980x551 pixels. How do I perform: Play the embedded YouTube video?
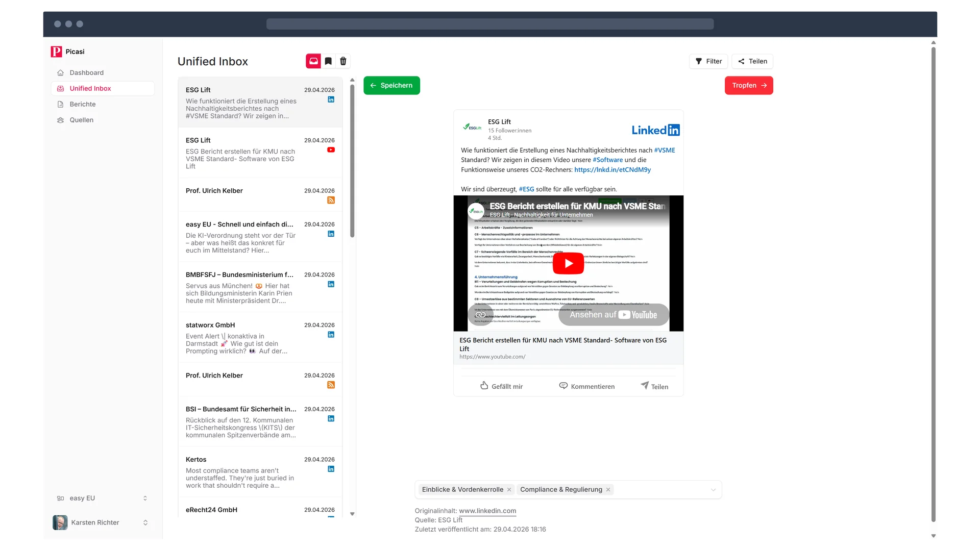coord(568,263)
